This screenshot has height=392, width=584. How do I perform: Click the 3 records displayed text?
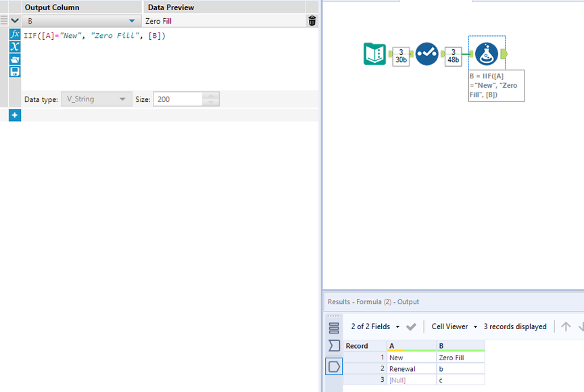[515, 326]
